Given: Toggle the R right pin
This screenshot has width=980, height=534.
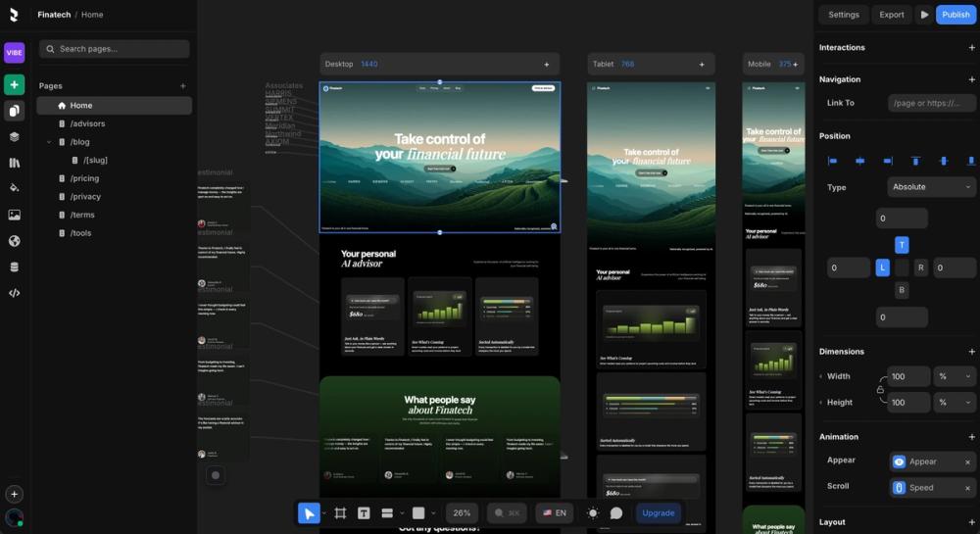Looking at the screenshot, I should click(920, 267).
